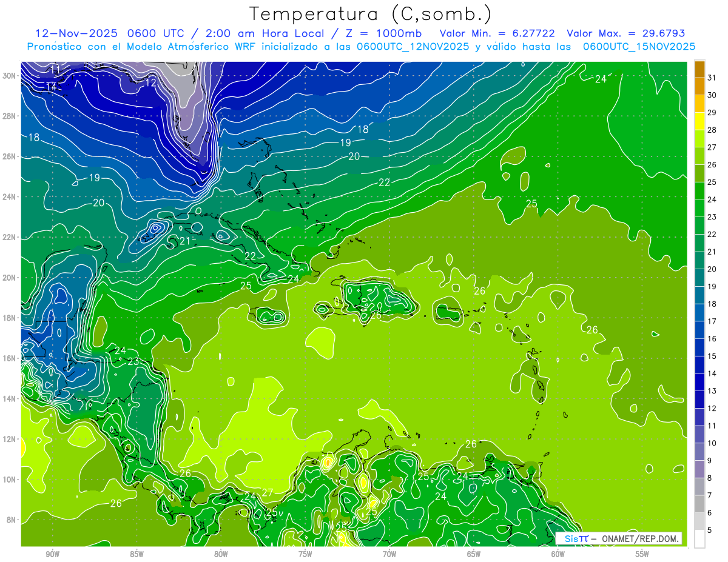Click the dark blue color bar segment between 13 and 14
This screenshot has width=728, height=562.
[699, 382]
